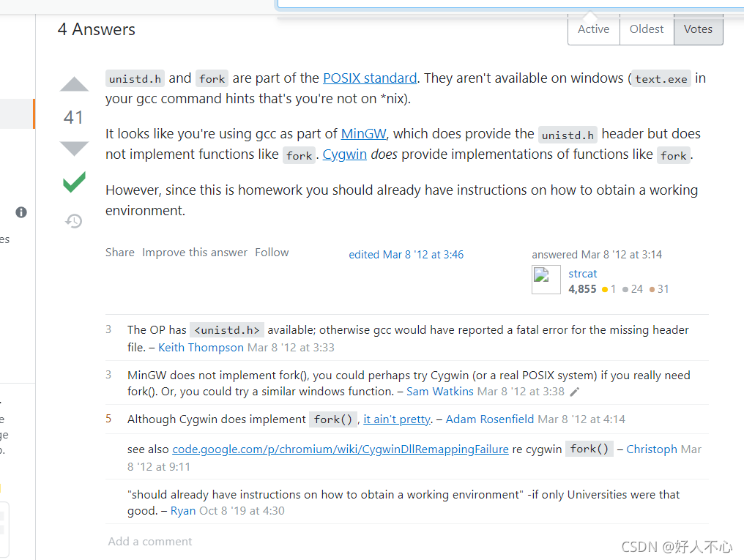Click the green accepted-answer checkmark
Screen dimensions: 744x560
pos(73,182)
